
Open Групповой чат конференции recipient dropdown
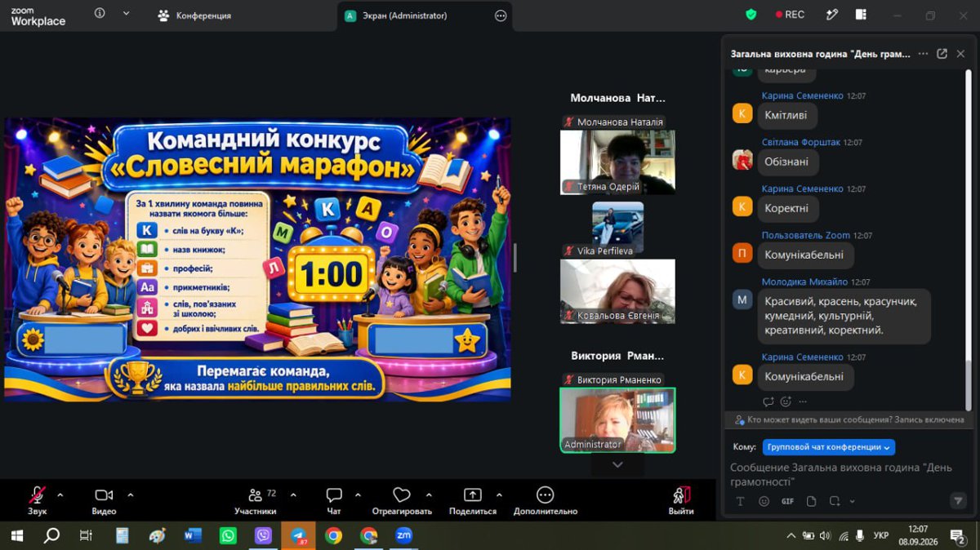[829, 447]
